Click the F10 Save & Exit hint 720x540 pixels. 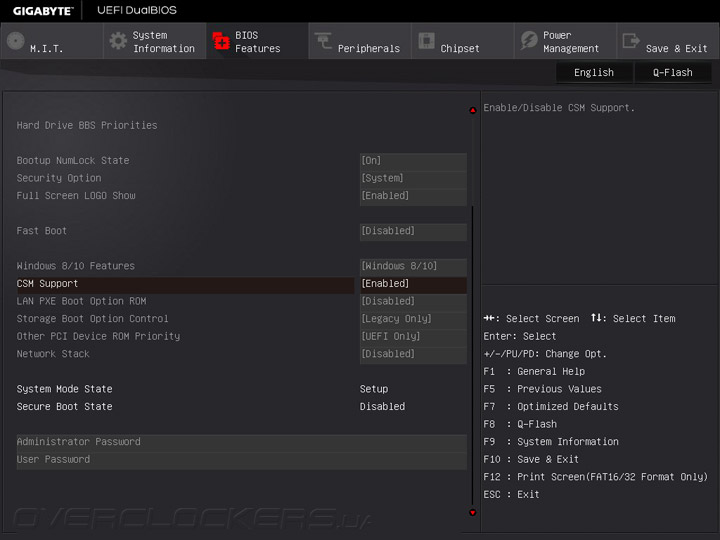[x=531, y=460]
